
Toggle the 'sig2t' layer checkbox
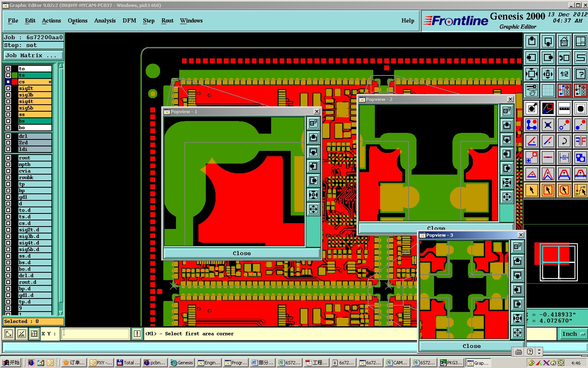coord(8,88)
